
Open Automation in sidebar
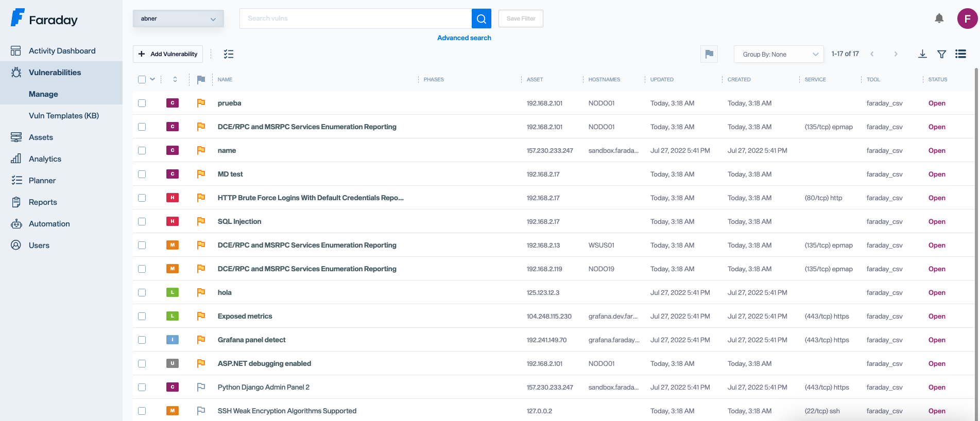tap(61, 223)
